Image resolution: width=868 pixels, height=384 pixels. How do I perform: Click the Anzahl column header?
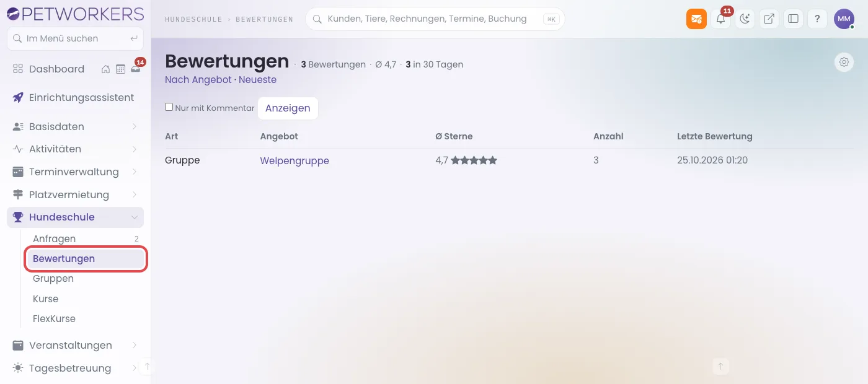608,136
